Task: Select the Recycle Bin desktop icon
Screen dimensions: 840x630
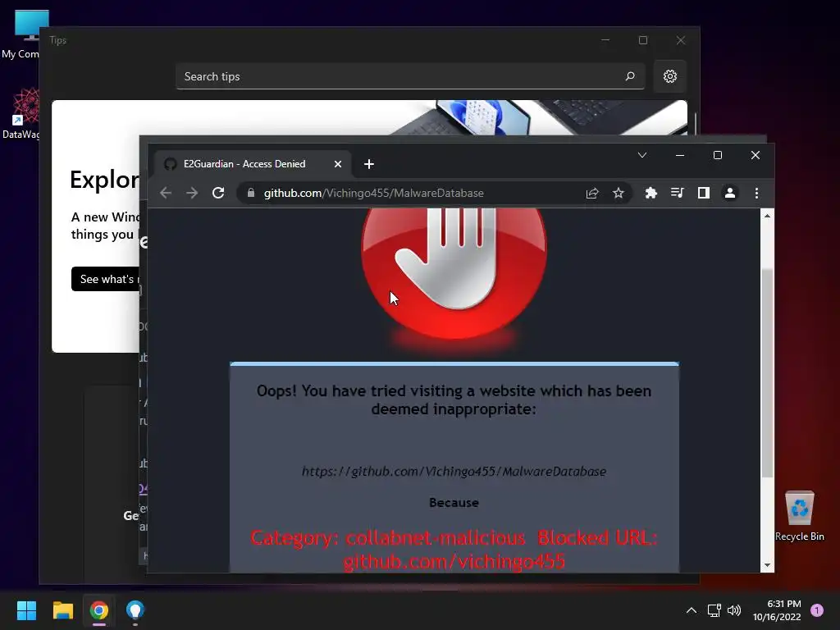Action: (x=799, y=515)
